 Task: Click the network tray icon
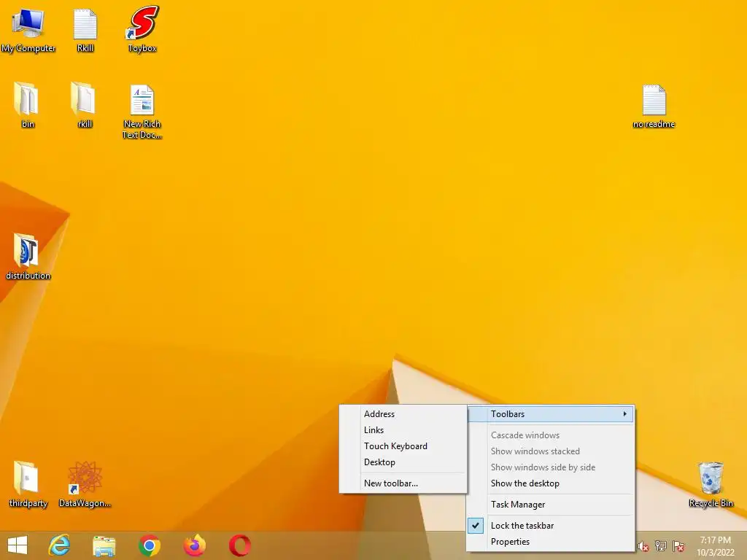click(661, 546)
